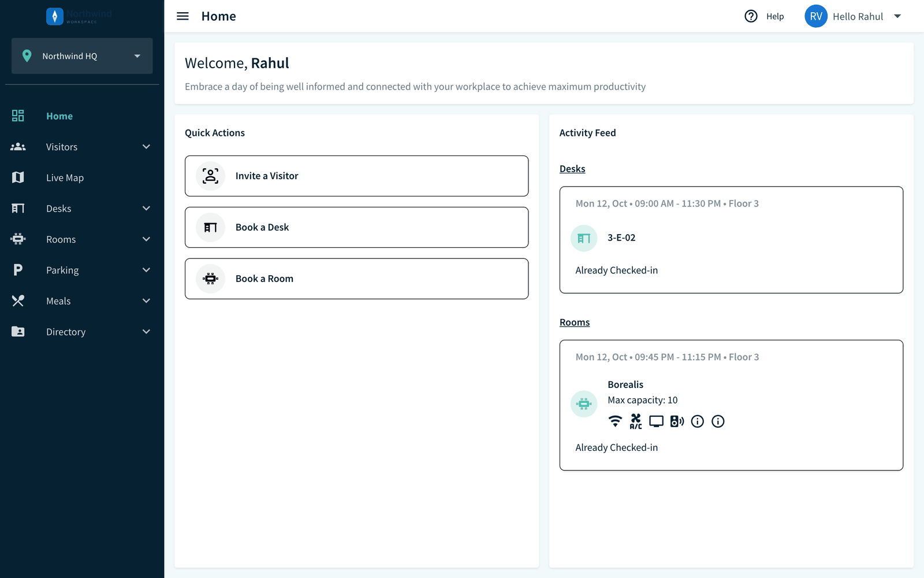Click the A/C amenity icon for Borealis
The image size is (924, 578).
tap(636, 421)
